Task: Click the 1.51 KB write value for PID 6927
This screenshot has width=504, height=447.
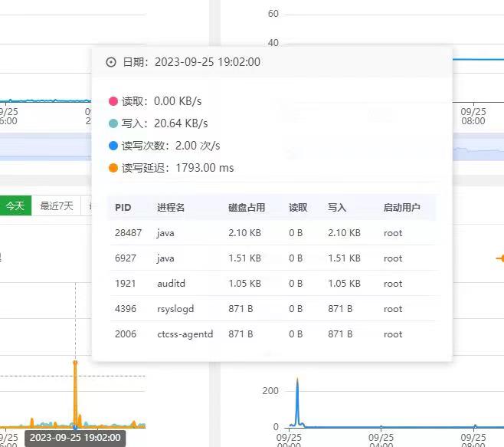Action: [344, 258]
